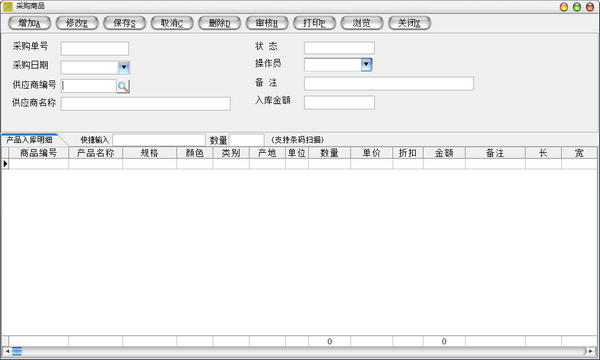Viewport: 600px width, 360px height.
Task: Click the 折扣 column header
Action: [408, 153]
